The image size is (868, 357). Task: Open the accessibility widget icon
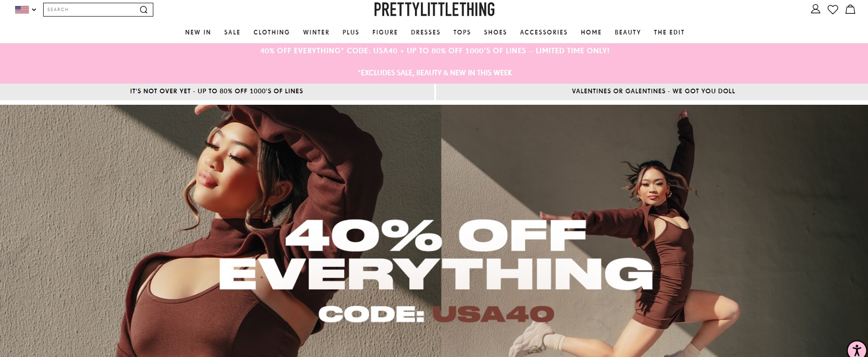click(857, 349)
